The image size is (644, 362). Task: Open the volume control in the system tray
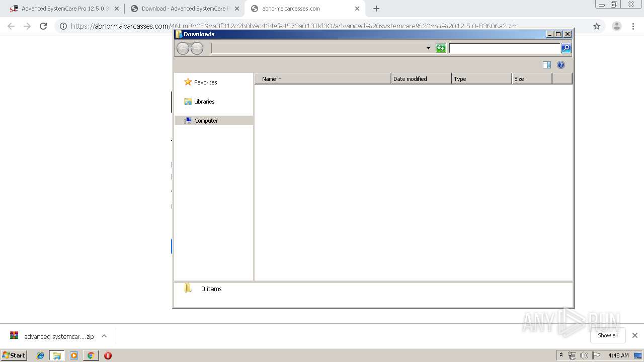(584, 355)
